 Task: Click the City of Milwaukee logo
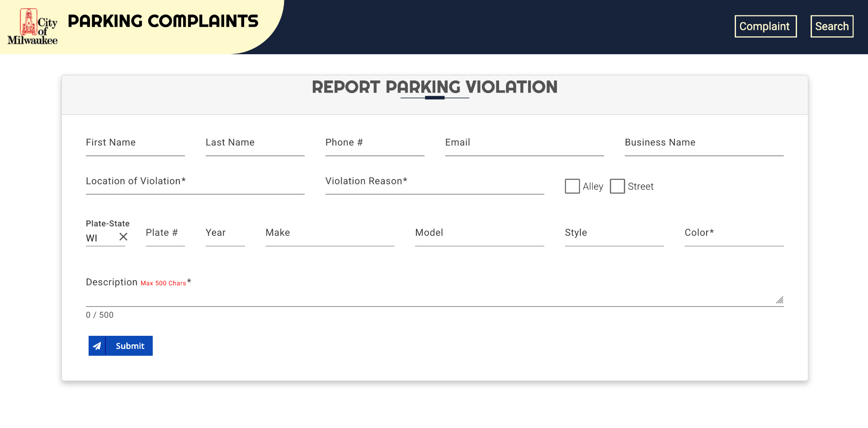[33, 27]
